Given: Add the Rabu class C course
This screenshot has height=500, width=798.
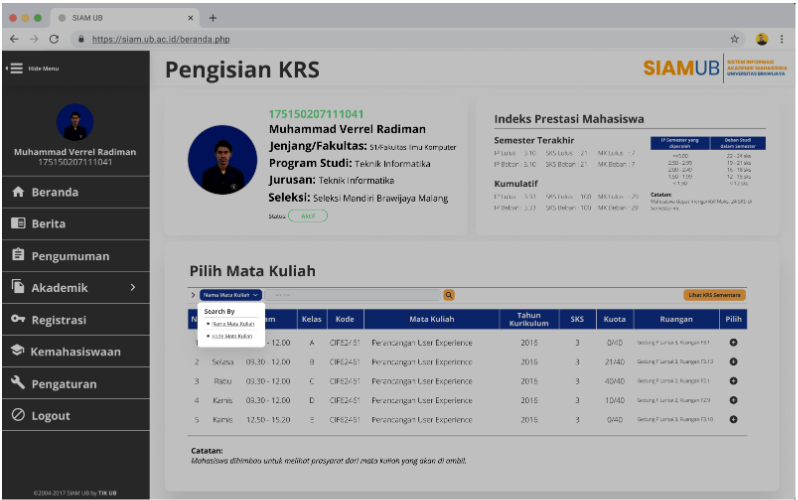Looking at the screenshot, I should tap(733, 381).
